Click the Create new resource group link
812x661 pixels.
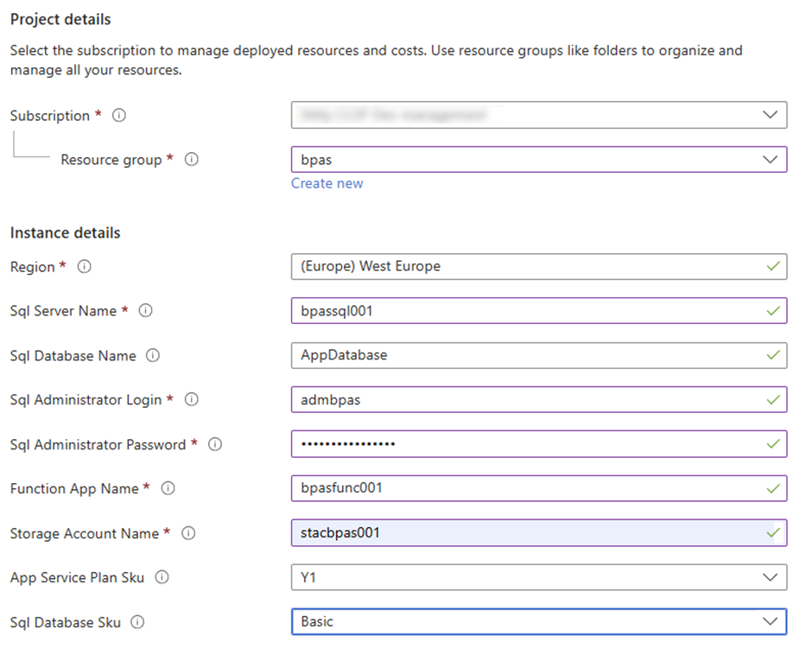327,183
